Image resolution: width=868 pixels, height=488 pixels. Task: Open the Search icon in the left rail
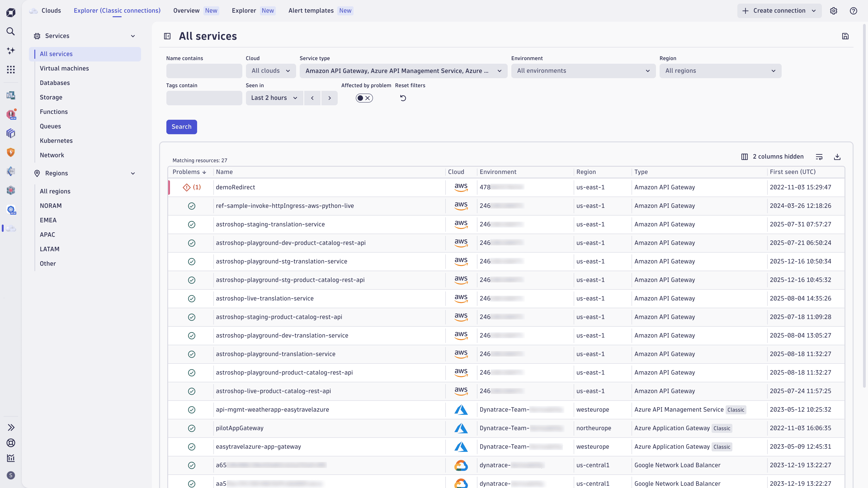tap(11, 31)
